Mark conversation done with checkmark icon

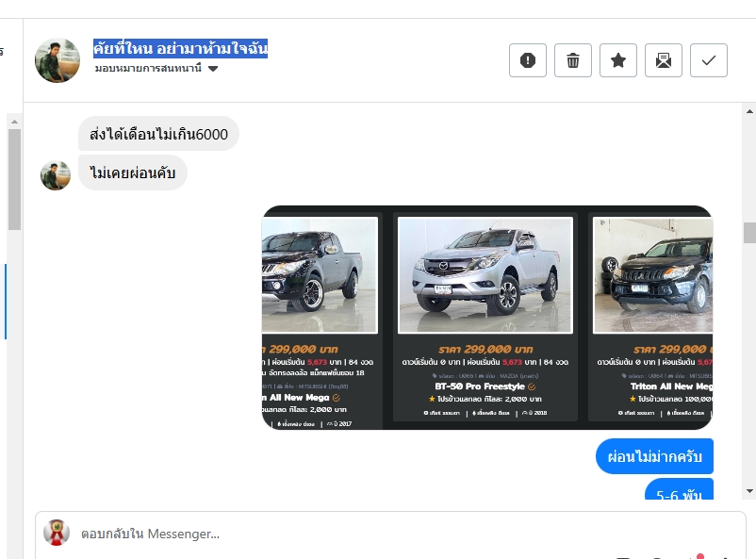(709, 60)
